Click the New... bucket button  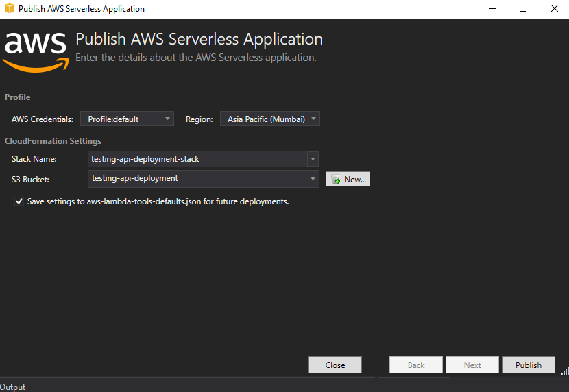coord(348,179)
